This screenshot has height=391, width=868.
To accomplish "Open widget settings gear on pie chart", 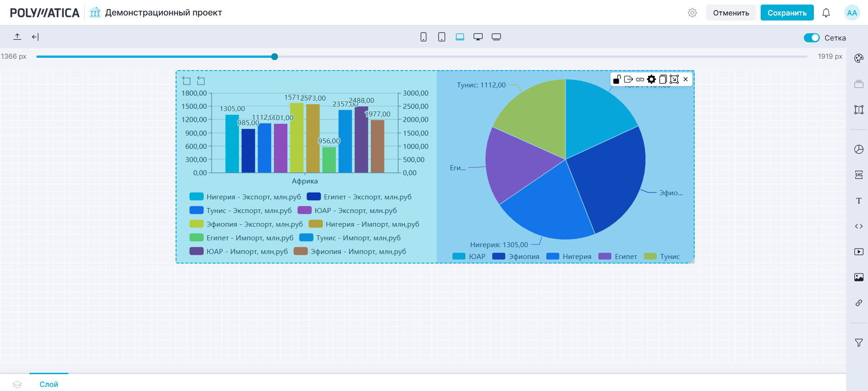I will 651,79.
